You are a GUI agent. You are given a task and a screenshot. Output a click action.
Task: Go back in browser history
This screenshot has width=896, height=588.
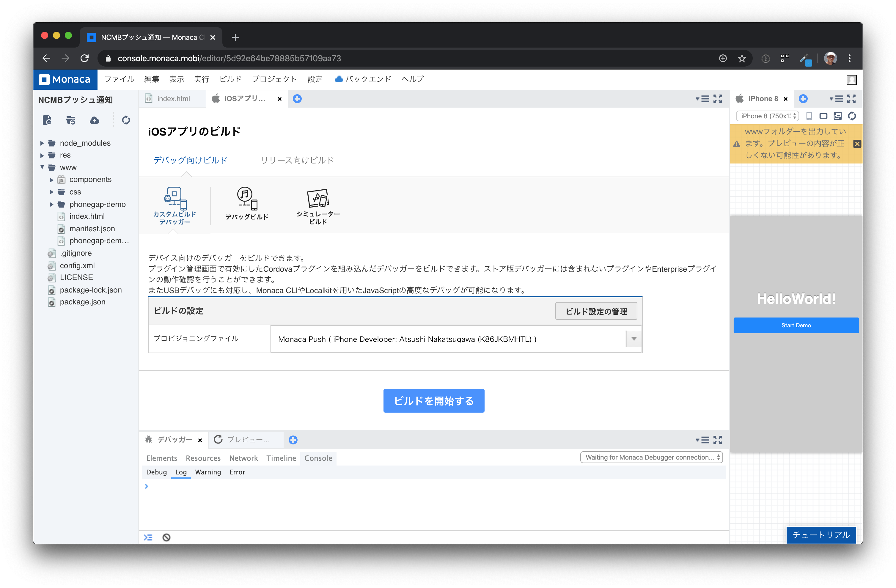pos(46,58)
